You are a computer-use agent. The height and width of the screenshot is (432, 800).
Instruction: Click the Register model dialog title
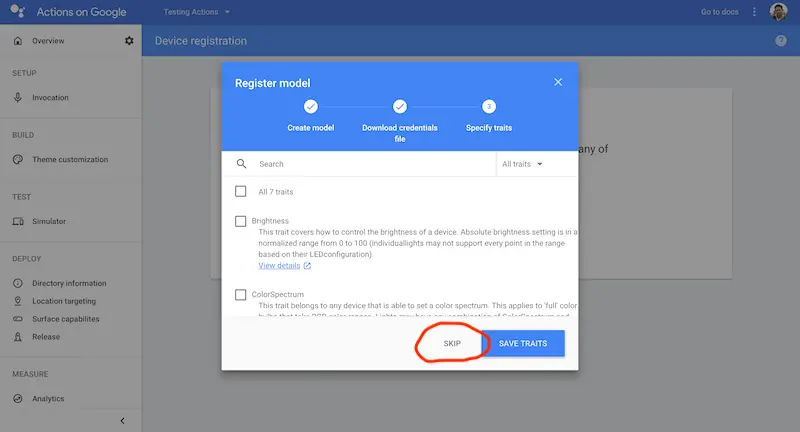(x=272, y=83)
